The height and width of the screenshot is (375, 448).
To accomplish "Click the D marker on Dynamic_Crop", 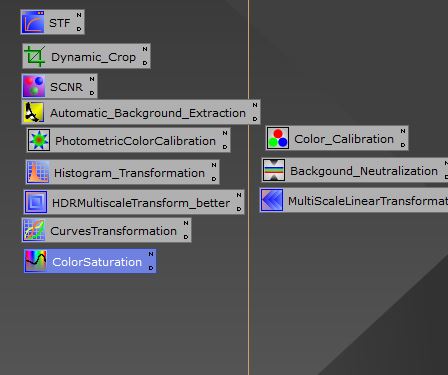I will point(145,63).
